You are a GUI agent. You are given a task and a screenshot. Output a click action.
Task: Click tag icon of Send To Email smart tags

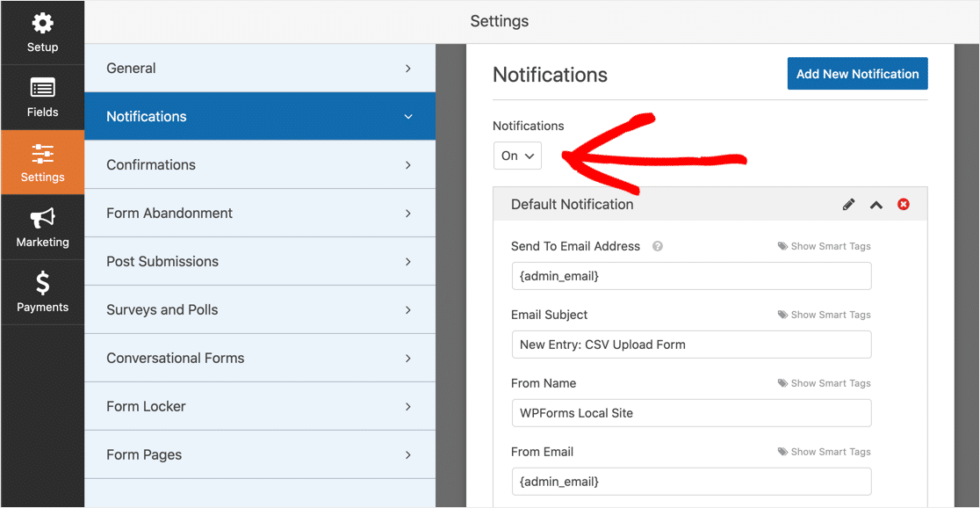[782, 246]
